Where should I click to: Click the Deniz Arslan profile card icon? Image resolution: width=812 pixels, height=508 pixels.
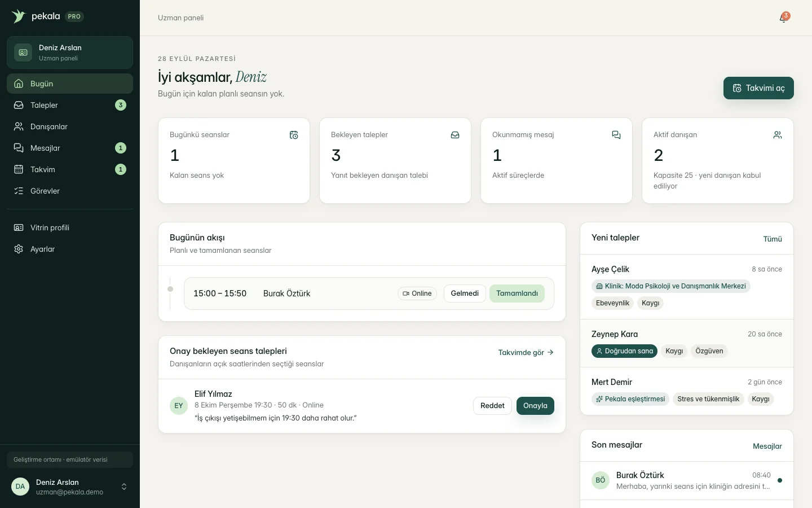pyautogui.click(x=23, y=52)
